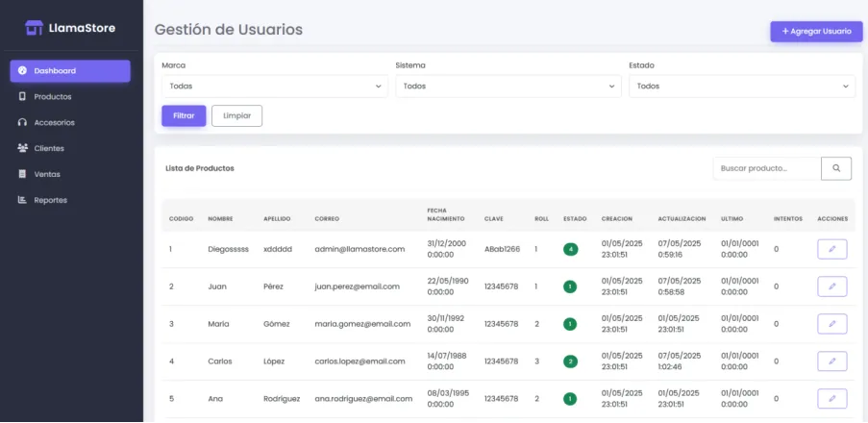This screenshot has height=423, width=868.
Task: Click the Gestión de Usuarios title
Action: pyautogui.click(x=229, y=30)
